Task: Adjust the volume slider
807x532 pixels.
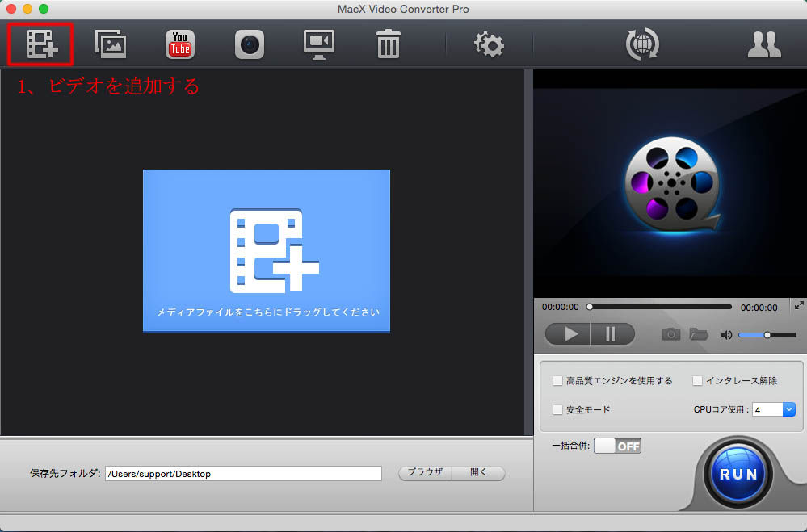Action: [x=767, y=335]
